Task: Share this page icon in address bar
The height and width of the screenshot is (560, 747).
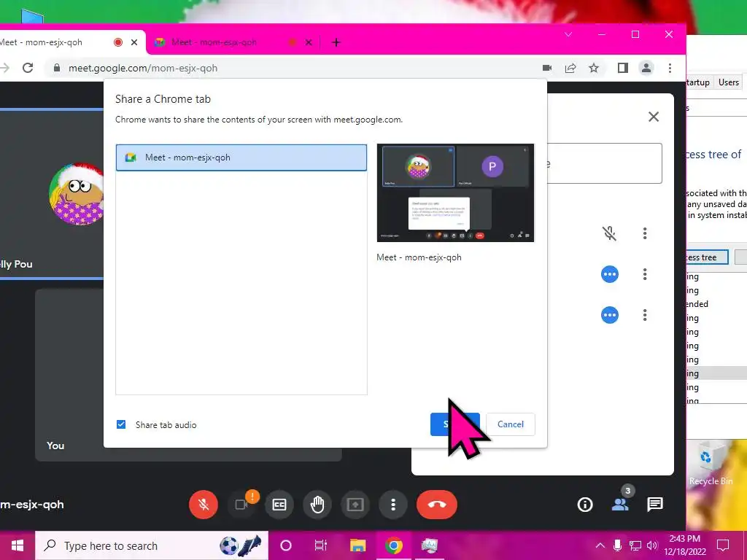Action: point(570,68)
